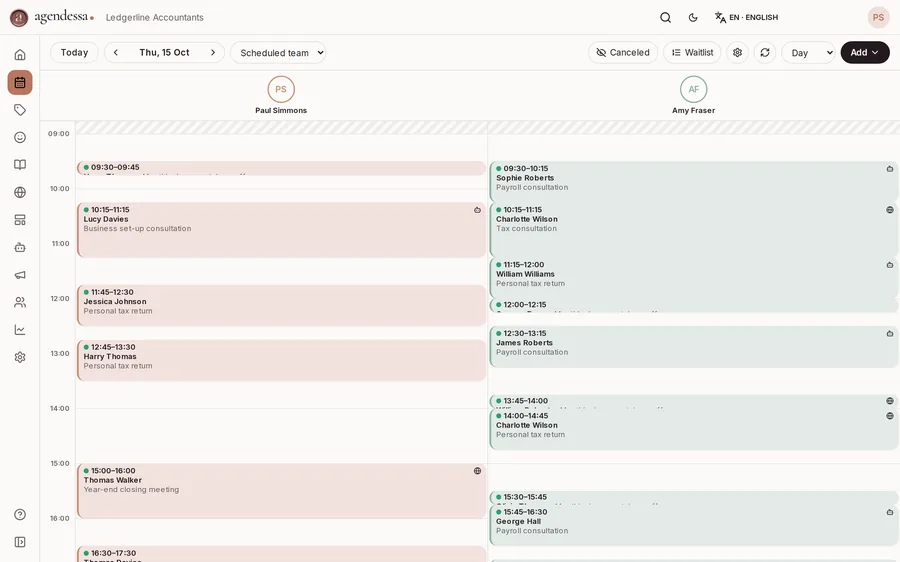
Task: Click globe icon on Thomas Walker appointment
Action: pyautogui.click(x=477, y=471)
